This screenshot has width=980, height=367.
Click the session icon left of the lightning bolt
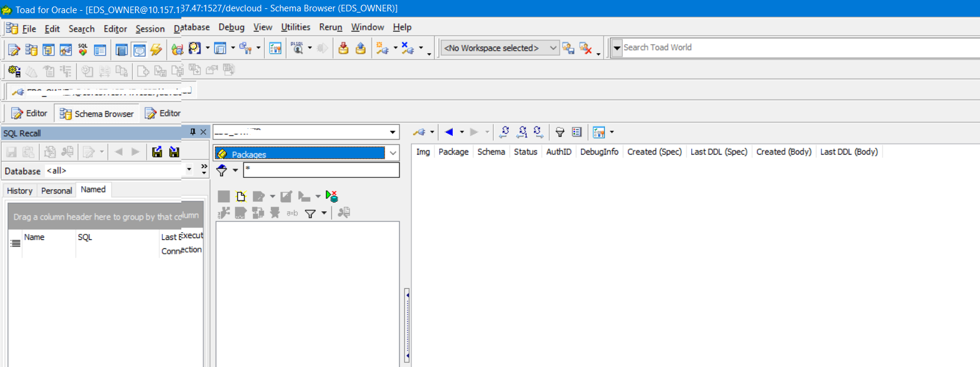(139, 50)
